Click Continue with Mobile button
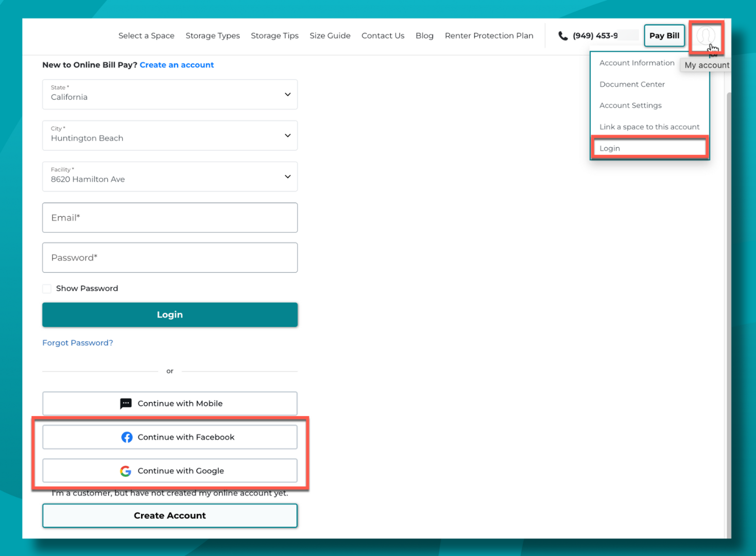Viewport: 756px width, 556px height. (x=170, y=404)
